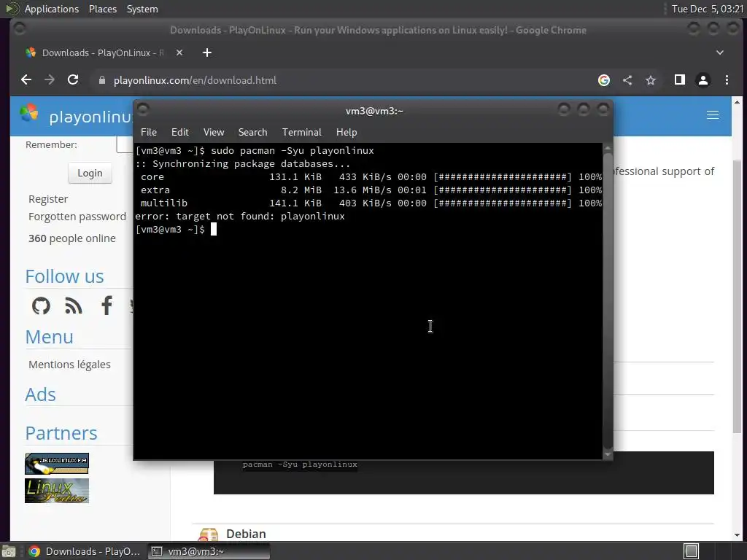Reload the PlayOnLinux download page
The width and height of the screenshot is (747, 560).
point(73,80)
